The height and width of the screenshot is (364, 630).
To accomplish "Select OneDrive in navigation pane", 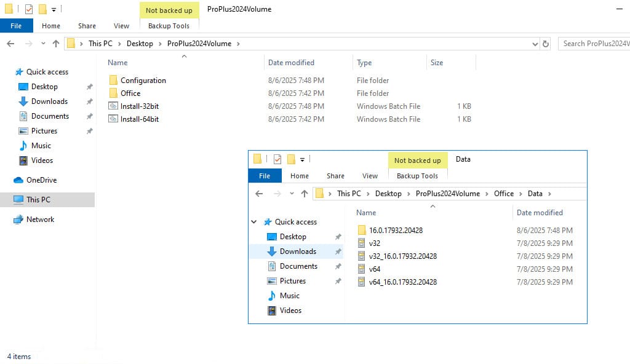I will coord(41,180).
